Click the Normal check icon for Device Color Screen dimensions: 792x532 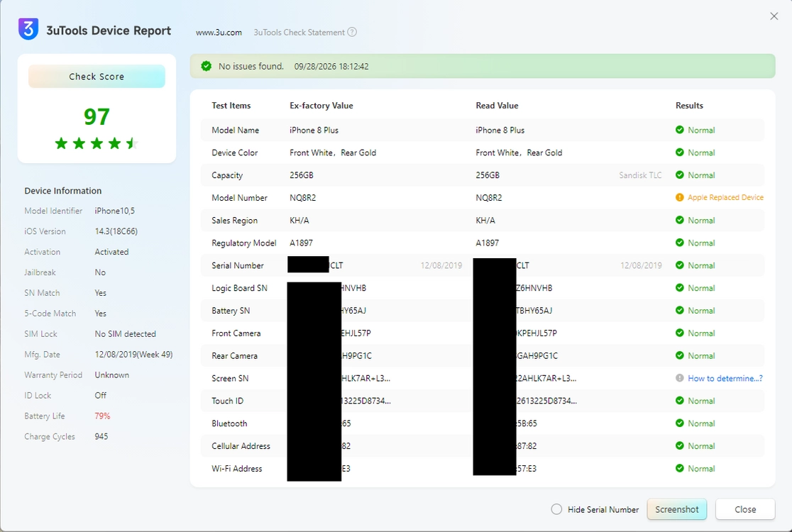coord(679,153)
